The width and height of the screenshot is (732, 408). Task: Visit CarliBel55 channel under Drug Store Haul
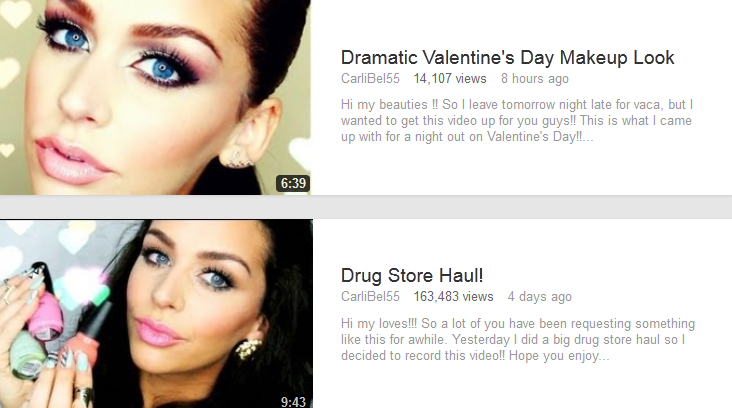pyautogui.click(x=370, y=296)
